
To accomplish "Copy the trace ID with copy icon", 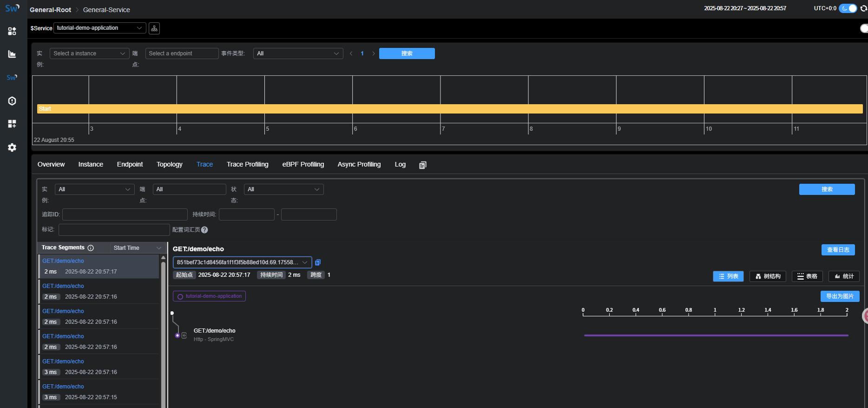I will [x=318, y=262].
